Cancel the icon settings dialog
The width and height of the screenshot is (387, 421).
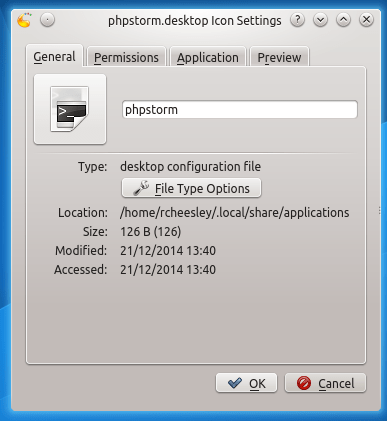[325, 383]
